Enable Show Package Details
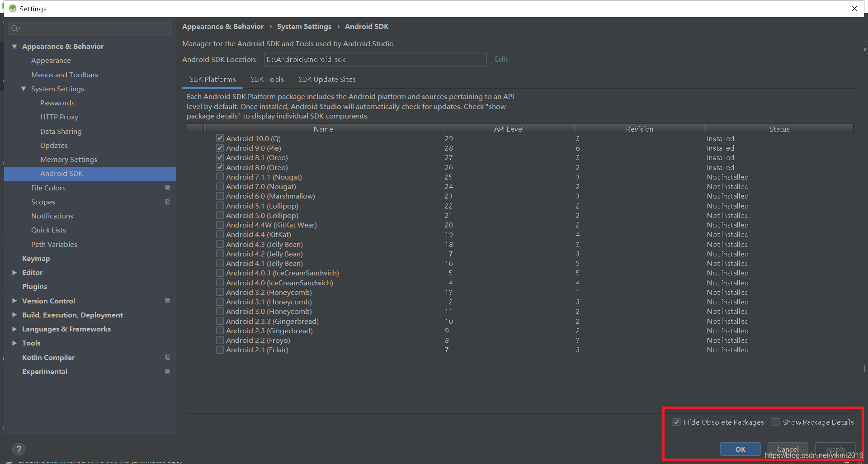Screen dimensions: 868x464 coord(776,422)
